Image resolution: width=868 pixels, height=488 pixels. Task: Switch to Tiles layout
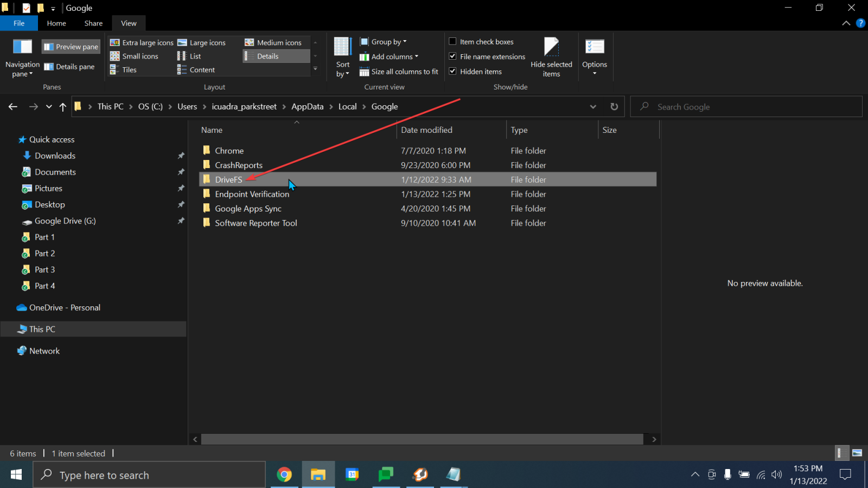(x=123, y=69)
